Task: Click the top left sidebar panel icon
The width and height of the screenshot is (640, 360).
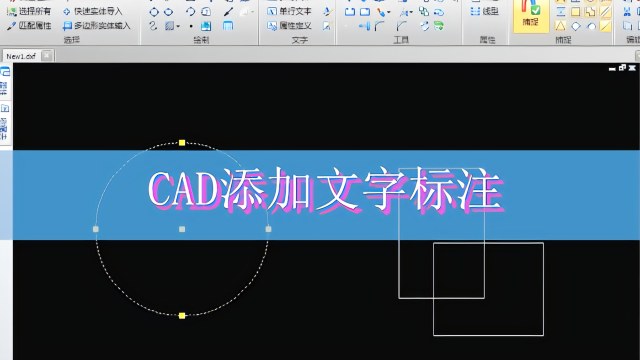Action: coord(5,72)
